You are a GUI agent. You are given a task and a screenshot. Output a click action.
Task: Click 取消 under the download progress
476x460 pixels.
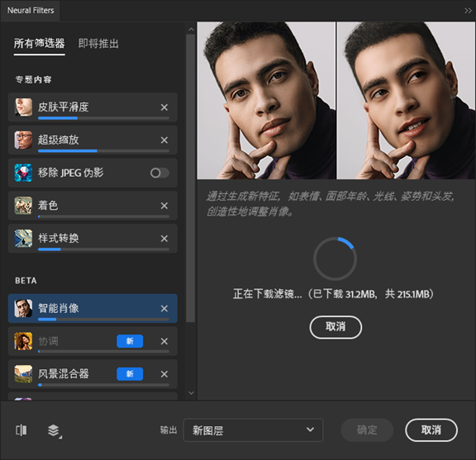(336, 327)
